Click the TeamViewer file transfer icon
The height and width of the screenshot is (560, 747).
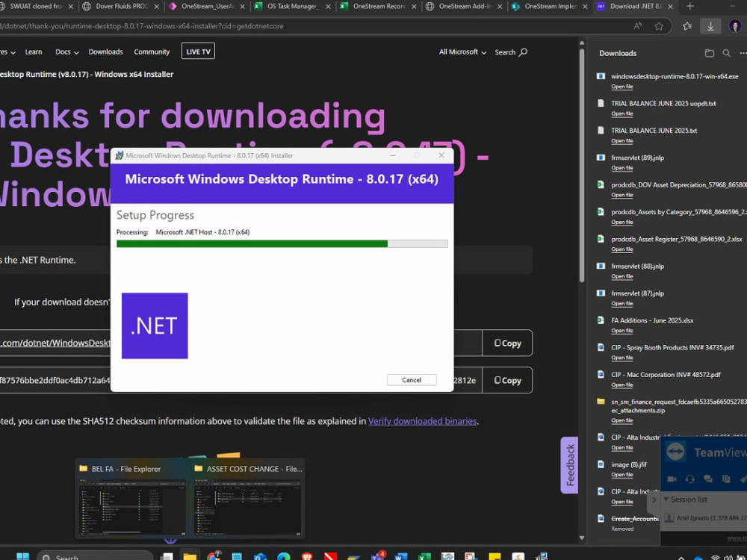(726, 479)
